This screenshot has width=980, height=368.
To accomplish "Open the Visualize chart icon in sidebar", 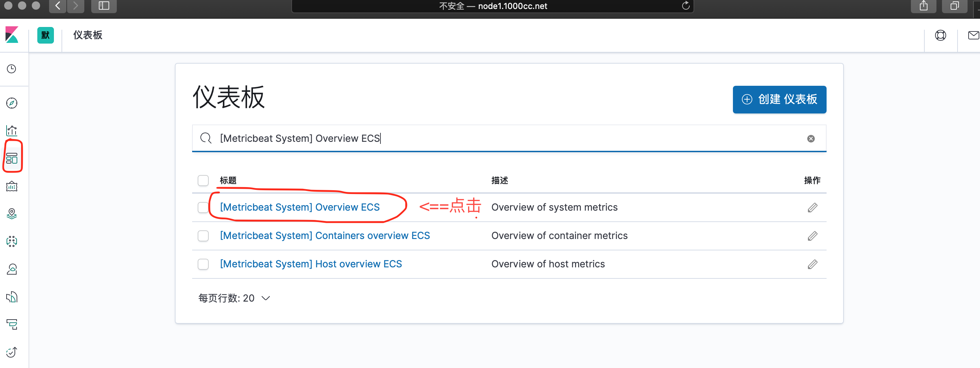I will point(12,131).
